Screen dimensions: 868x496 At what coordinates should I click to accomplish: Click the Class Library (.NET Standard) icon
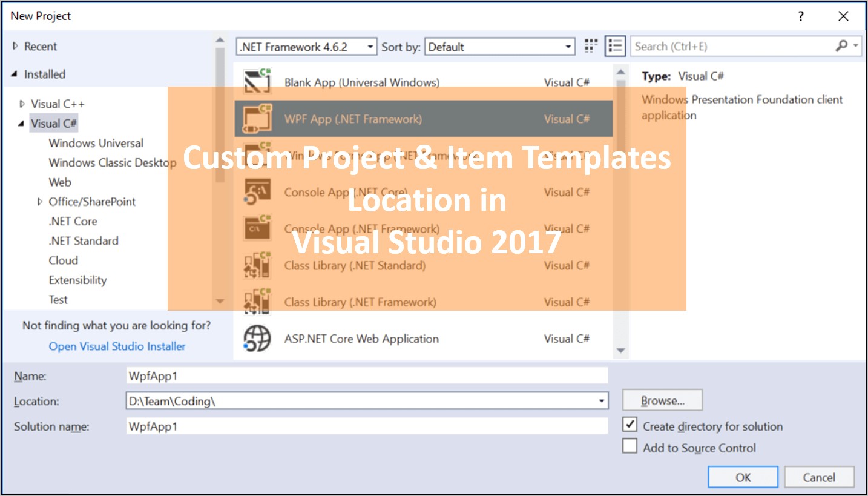click(x=257, y=265)
